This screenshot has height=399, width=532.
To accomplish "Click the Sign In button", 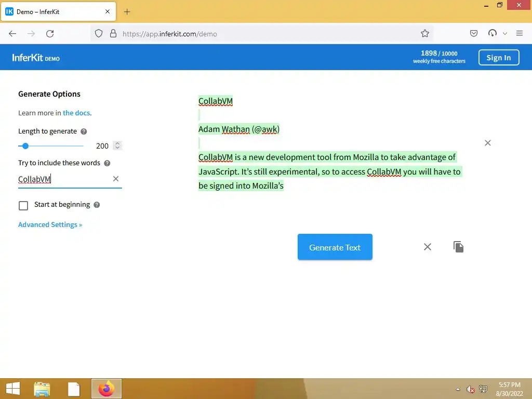I will coord(499,57).
